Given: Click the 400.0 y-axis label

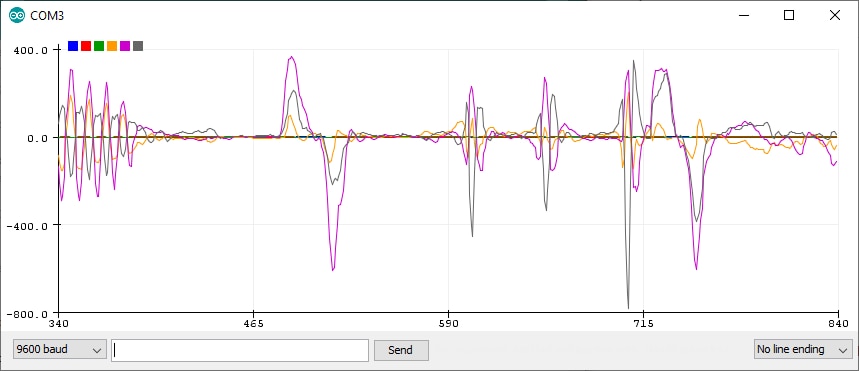Looking at the screenshot, I should point(32,50).
